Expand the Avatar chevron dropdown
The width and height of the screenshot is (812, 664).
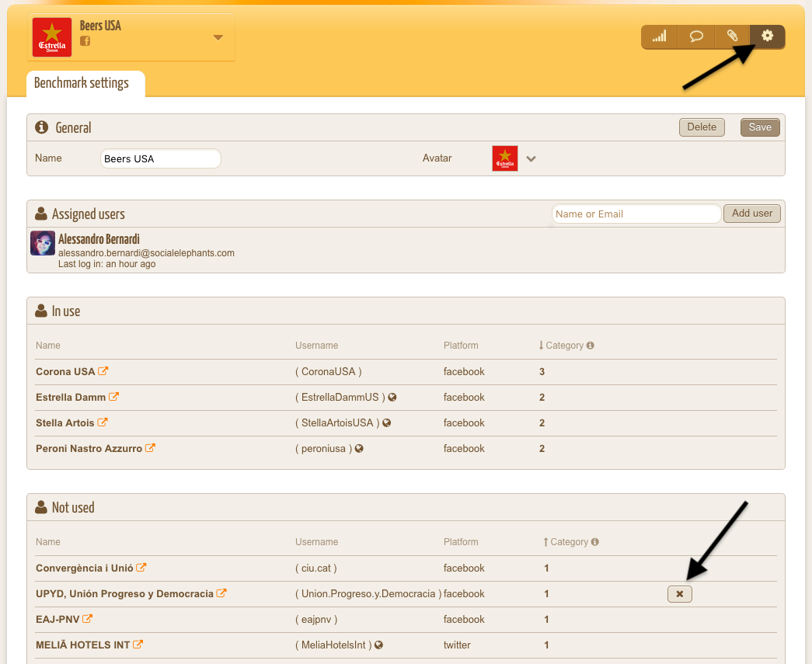click(531, 159)
